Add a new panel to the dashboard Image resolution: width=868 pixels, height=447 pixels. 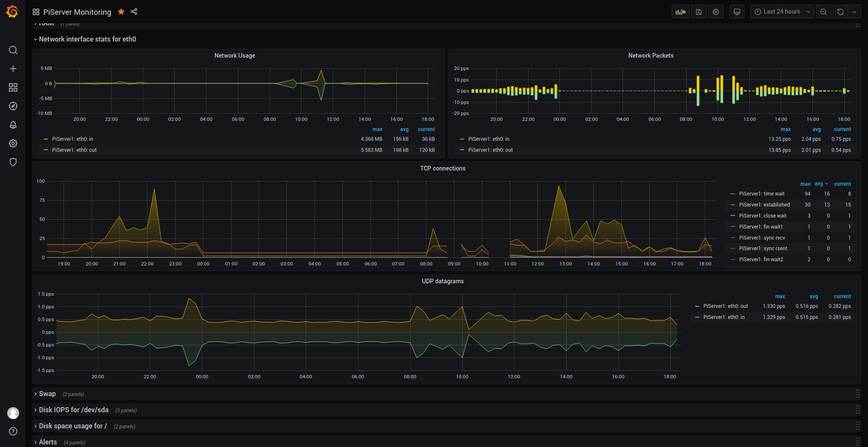[681, 12]
